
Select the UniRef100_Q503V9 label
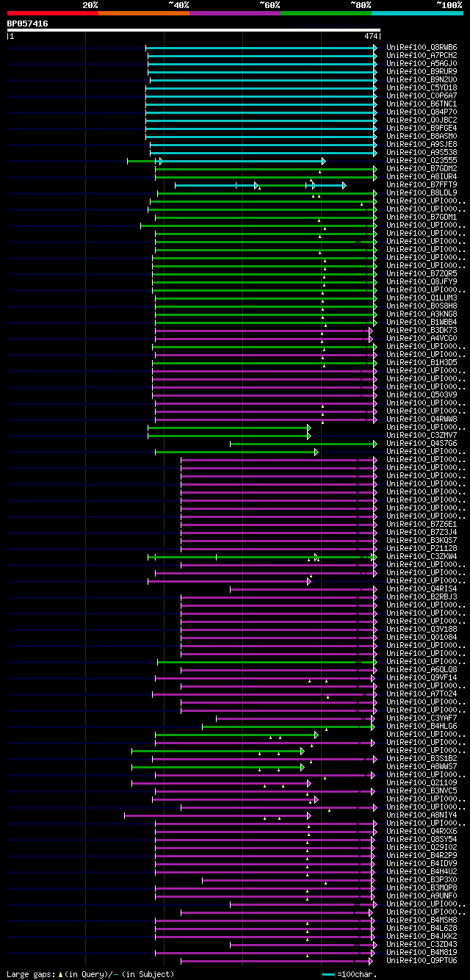(422, 394)
